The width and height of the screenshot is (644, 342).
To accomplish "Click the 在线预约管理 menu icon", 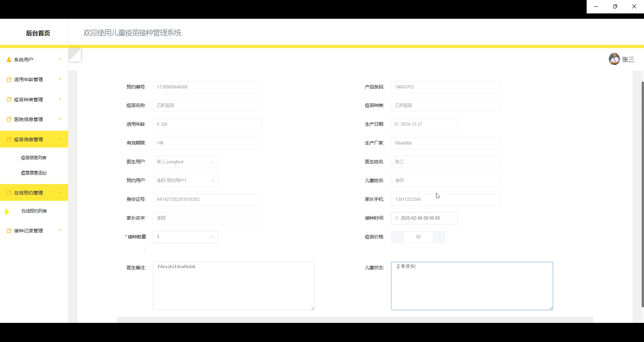I will (x=9, y=193).
